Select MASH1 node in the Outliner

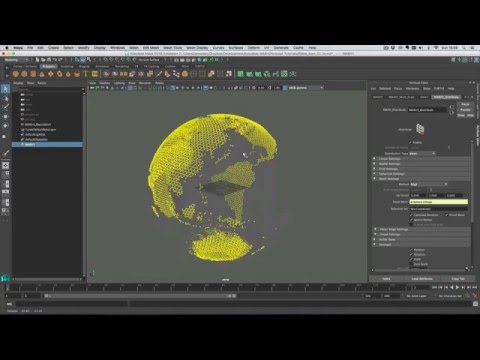[x=47, y=144]
